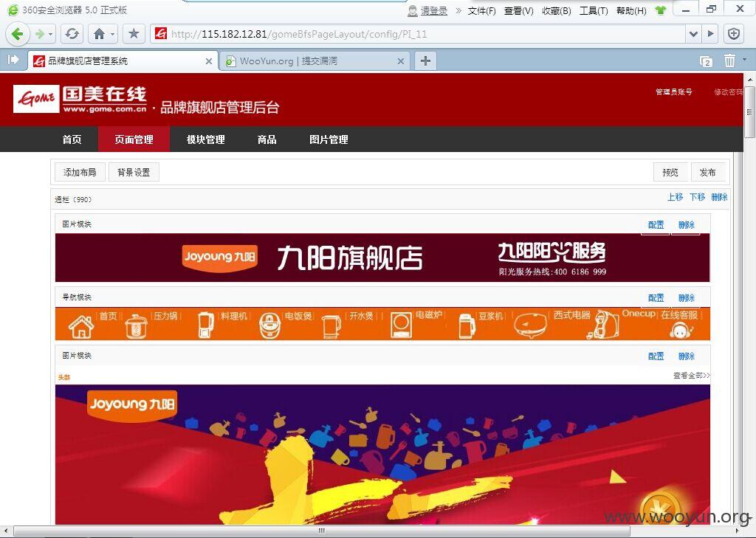756x538 pixels.
Task: Open the tab list window icon
Action: point(706,61)
